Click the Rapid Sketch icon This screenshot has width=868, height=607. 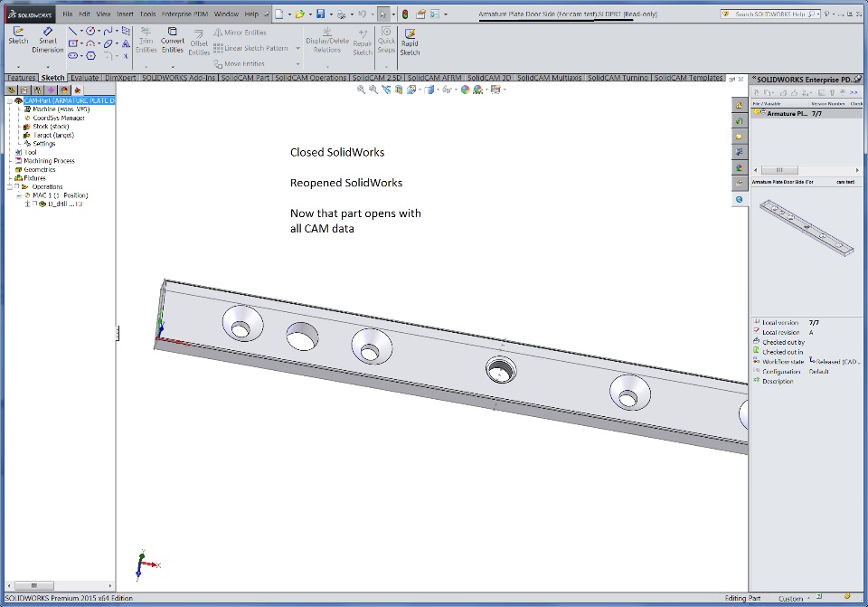click(x=410, y=33)
